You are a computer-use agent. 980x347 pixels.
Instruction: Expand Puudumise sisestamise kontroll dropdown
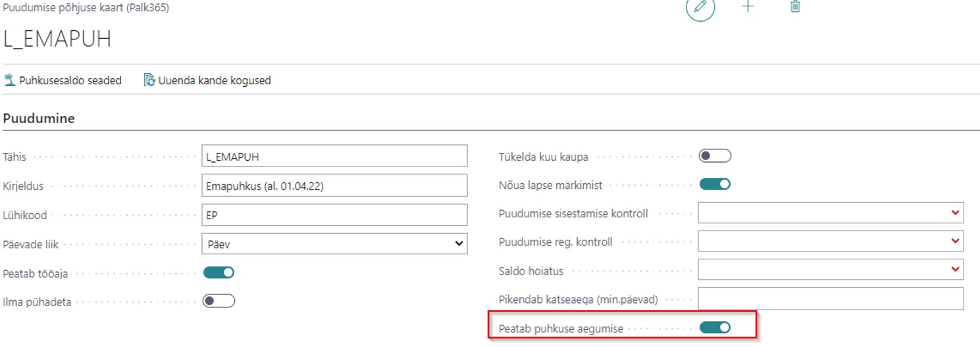point(831,213)
